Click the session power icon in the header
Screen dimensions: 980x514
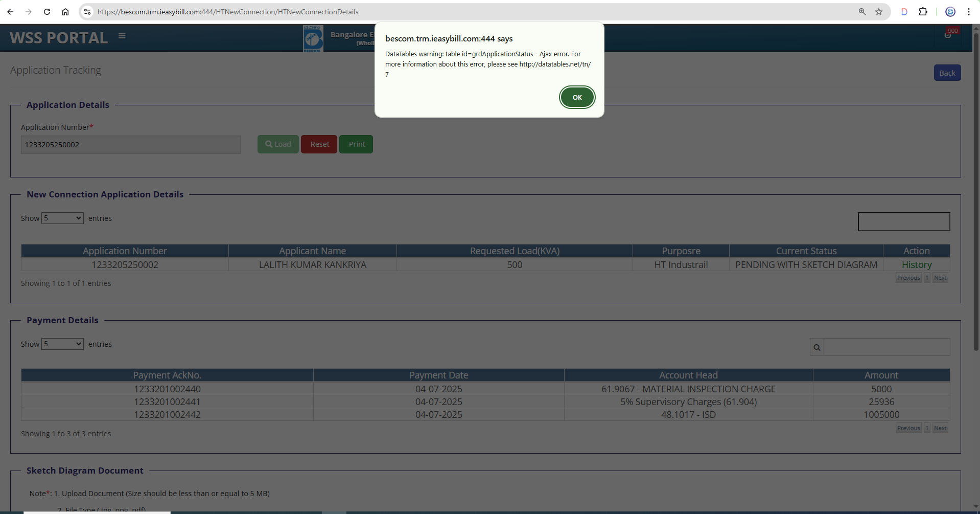[948, 35]
